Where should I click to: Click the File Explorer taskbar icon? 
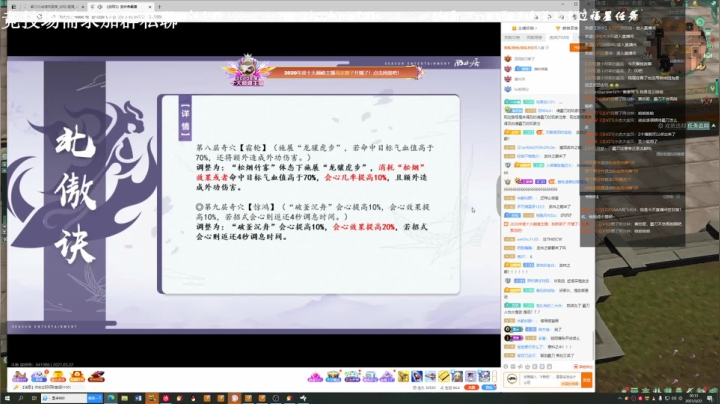(x=124, y=398)
